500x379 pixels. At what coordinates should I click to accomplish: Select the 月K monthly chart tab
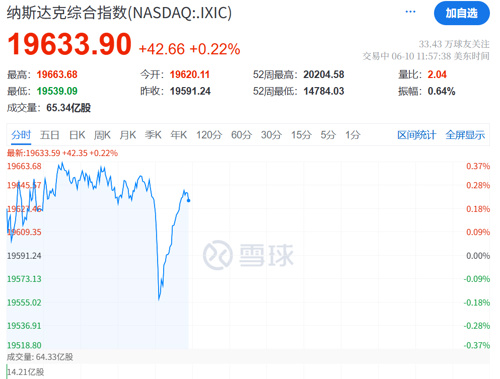tap(128, 135)
